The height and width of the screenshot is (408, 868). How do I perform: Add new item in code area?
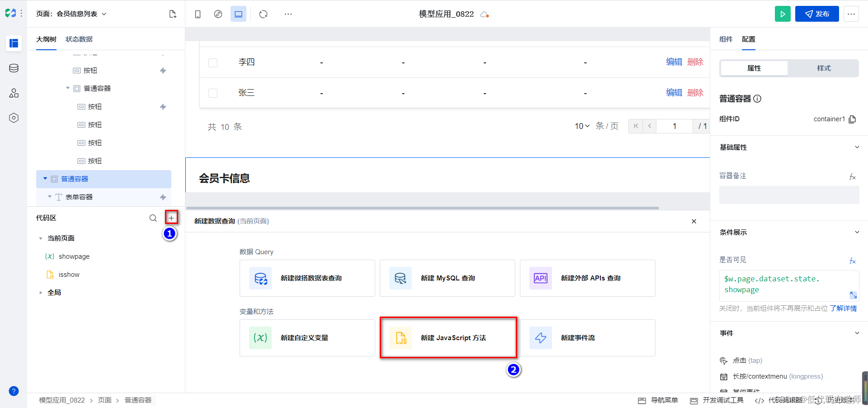point(171,218)
